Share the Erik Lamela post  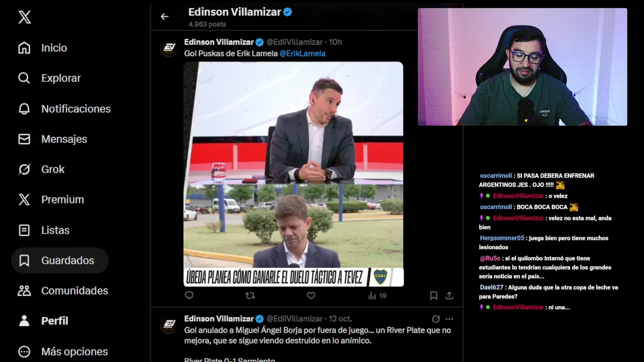449,296
